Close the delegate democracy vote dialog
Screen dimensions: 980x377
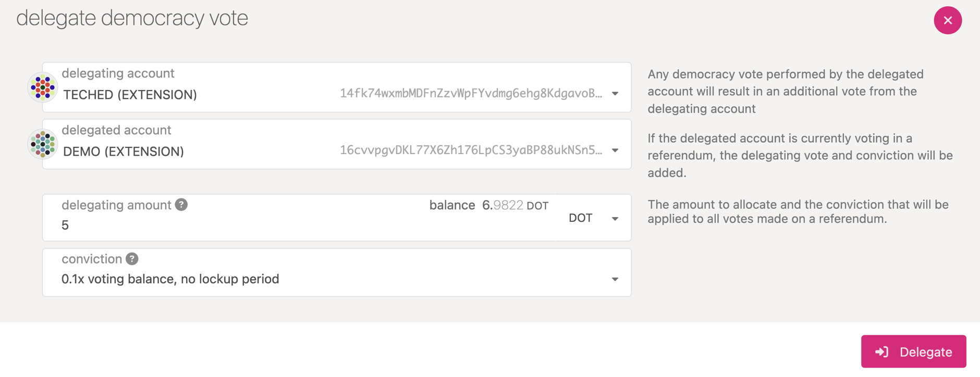point(948,20)
